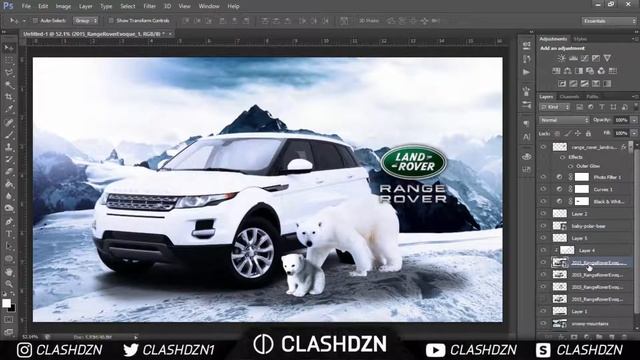640x360 pixels.
Task: Add a Curves adjustment
Action: (x=584, y=58)
